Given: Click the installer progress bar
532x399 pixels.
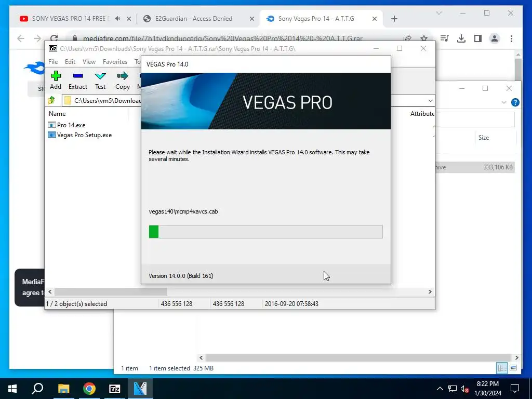Looking at the screenshot, I should pos(265,232).
